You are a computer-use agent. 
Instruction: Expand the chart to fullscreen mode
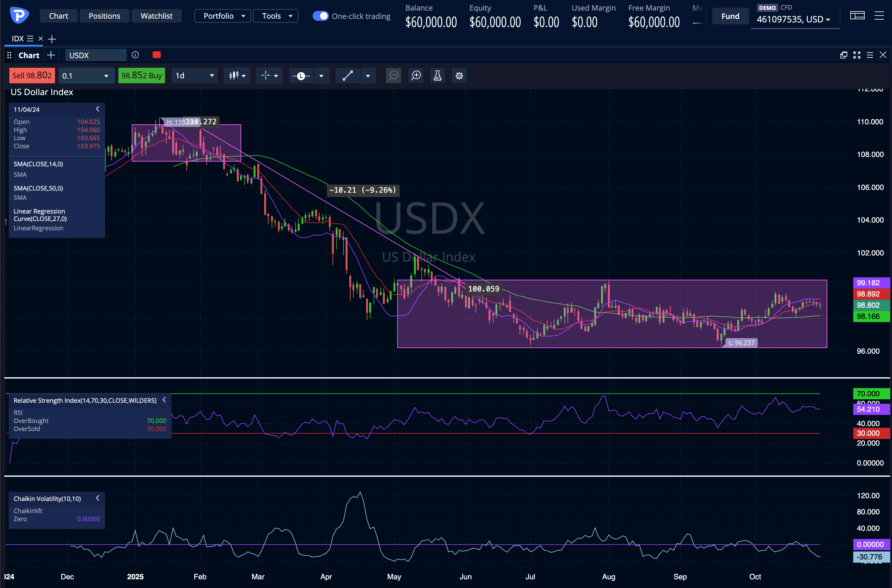tap(857, 55)
